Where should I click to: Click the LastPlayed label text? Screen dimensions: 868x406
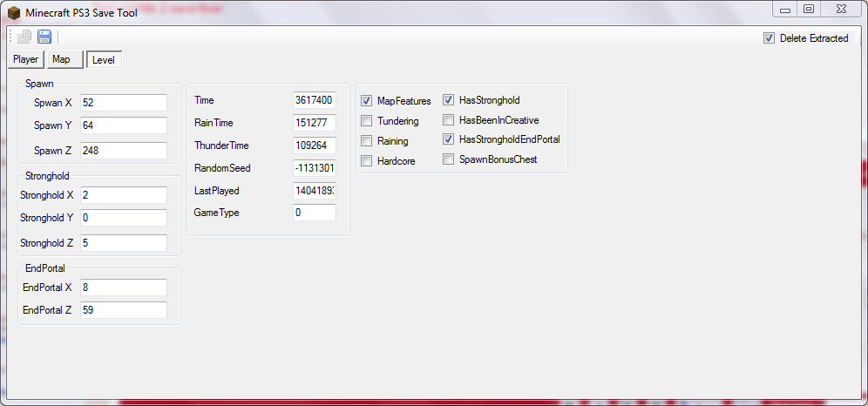[216, 190]
